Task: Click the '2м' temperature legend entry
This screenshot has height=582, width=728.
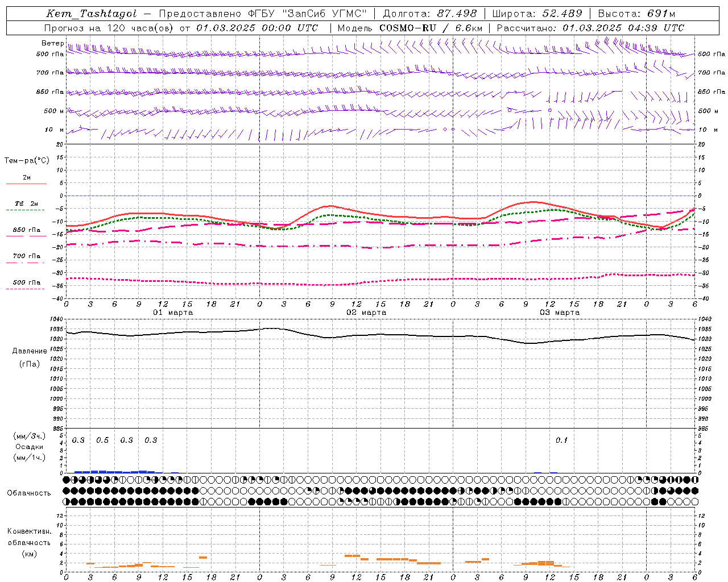Action: tap(27, 178)
